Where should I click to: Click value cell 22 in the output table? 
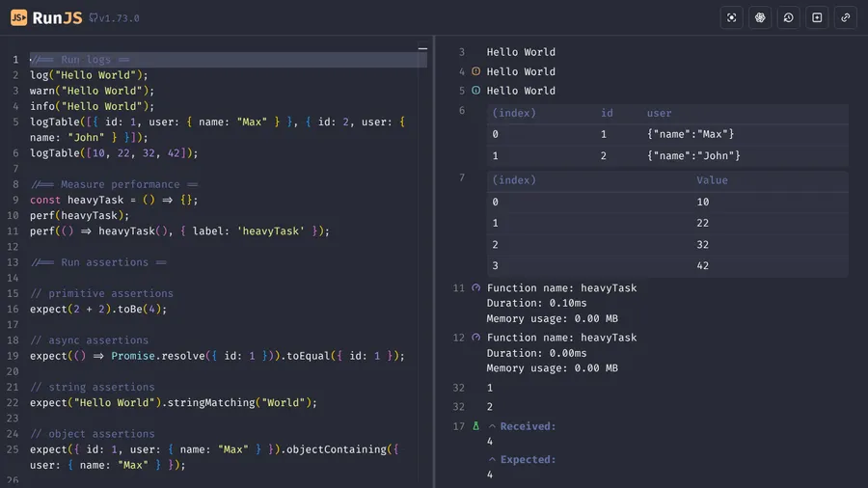click(x=702, y=223)
